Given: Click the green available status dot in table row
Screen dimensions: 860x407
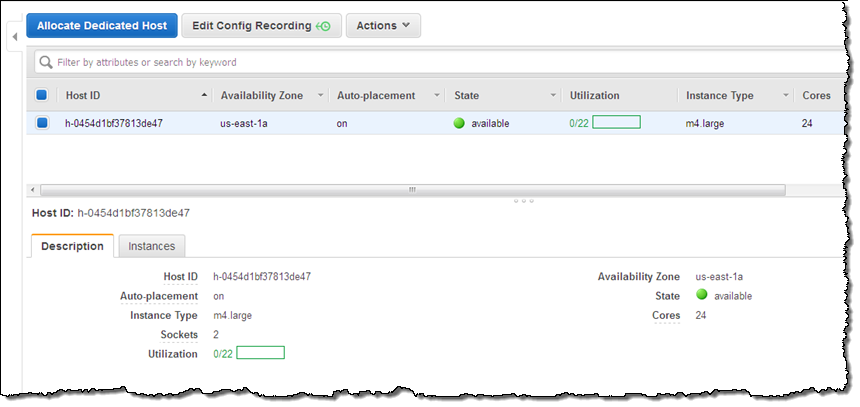Looking at the screenshot, I should (x=460, y=123).
